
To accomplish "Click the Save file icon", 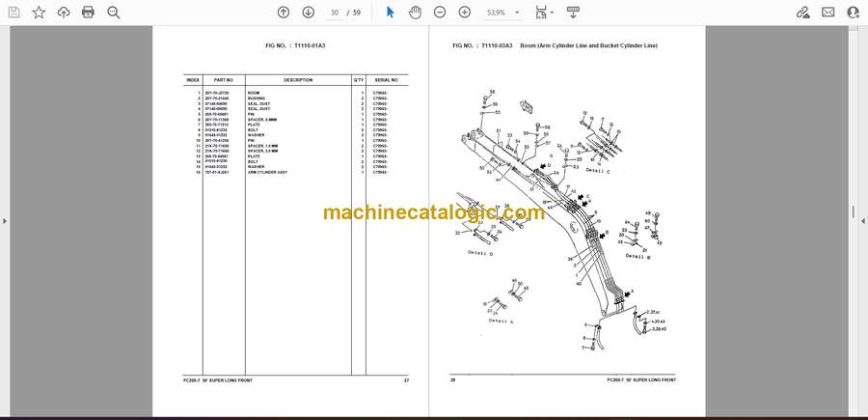I will pos(14,13).
